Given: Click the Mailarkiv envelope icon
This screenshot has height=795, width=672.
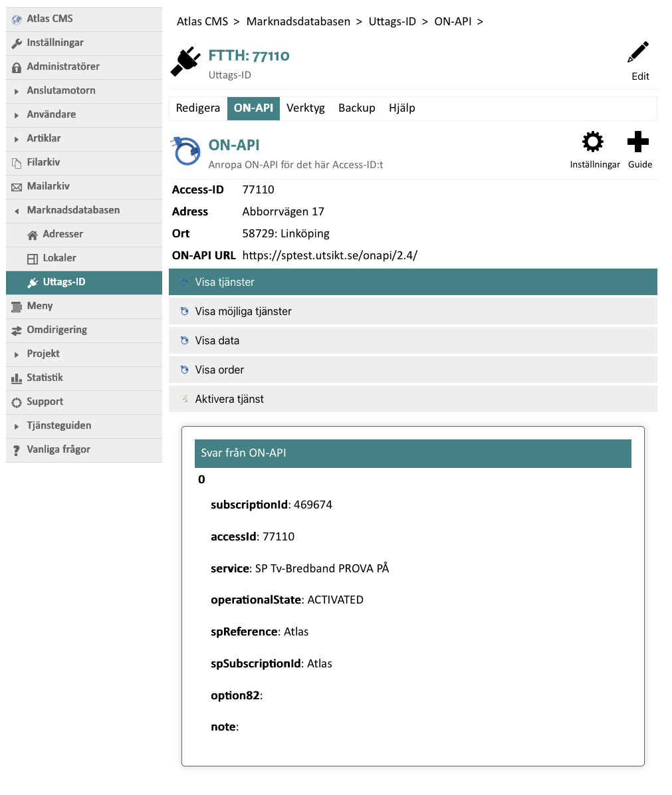Looking at the screenshot, I should (x=17, y=187).
